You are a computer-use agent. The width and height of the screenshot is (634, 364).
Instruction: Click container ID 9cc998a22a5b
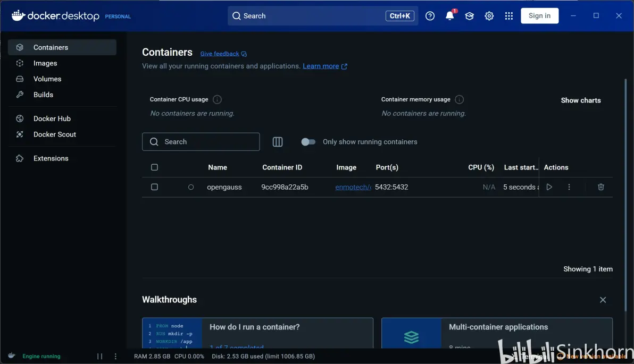(x=285, y=187)
